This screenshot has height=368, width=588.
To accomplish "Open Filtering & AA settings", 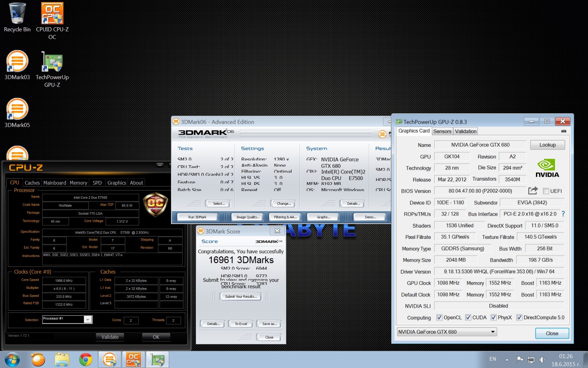I will pos(285,217).
